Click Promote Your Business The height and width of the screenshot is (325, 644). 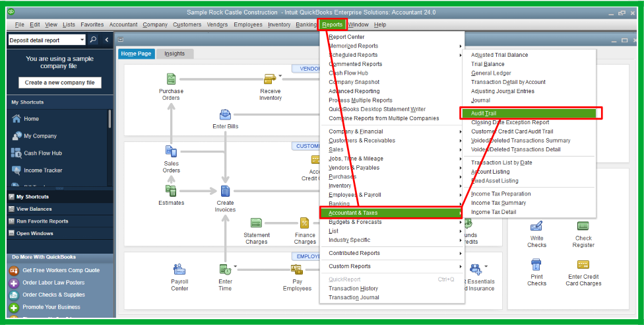[51, 307]
